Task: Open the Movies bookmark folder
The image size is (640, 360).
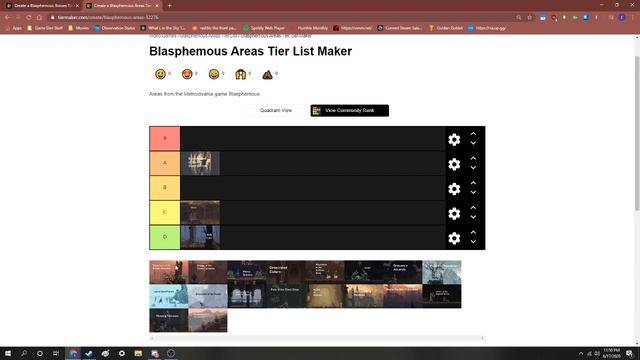Action: (x=79, y=28)
